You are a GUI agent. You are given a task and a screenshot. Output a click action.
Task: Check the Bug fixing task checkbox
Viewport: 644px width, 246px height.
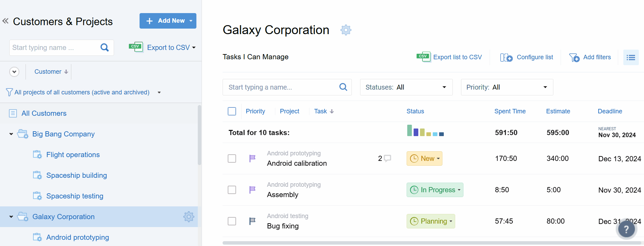pyautogui.click(x=232, y=221)
